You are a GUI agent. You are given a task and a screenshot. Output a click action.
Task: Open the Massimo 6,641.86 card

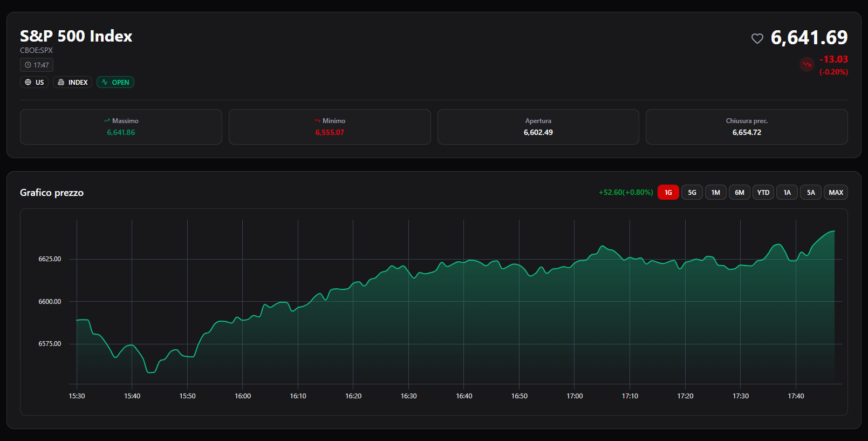121,127
